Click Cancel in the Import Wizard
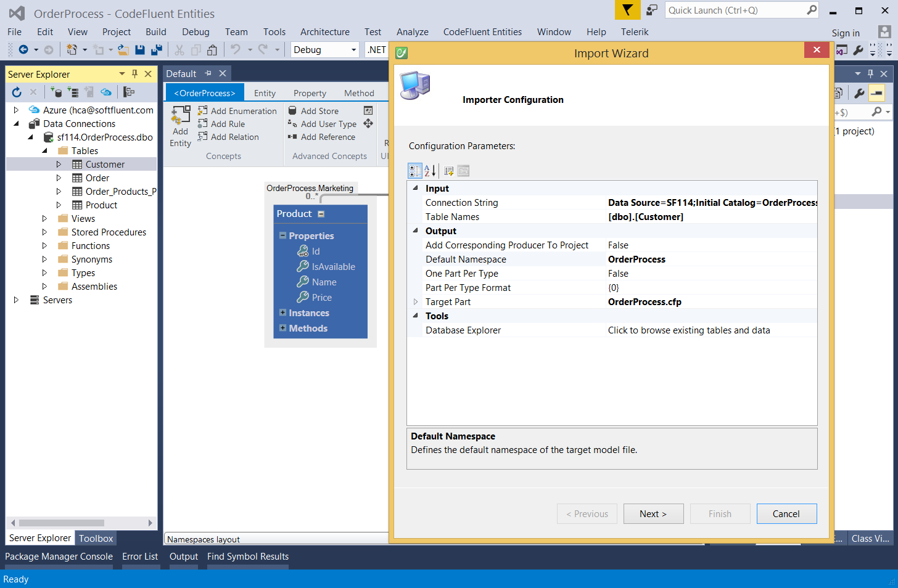Image resolution: width=898 pixels, height=588 pixels. click(786, 514)
